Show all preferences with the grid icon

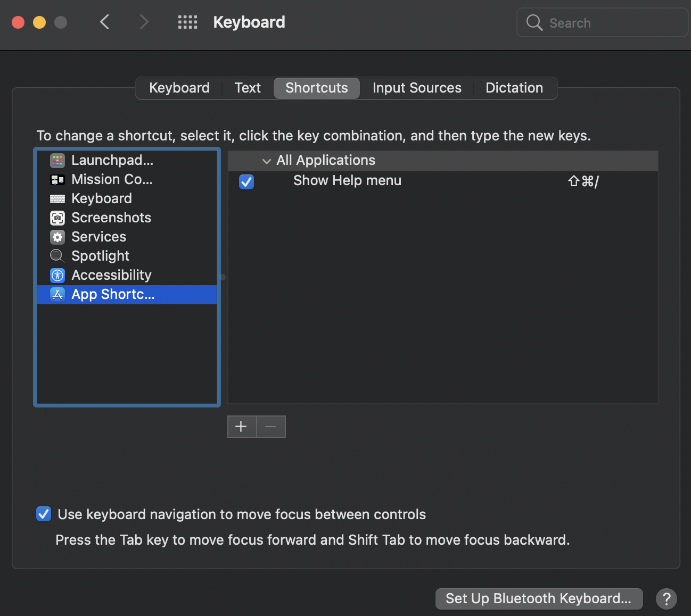click(187, 22)
